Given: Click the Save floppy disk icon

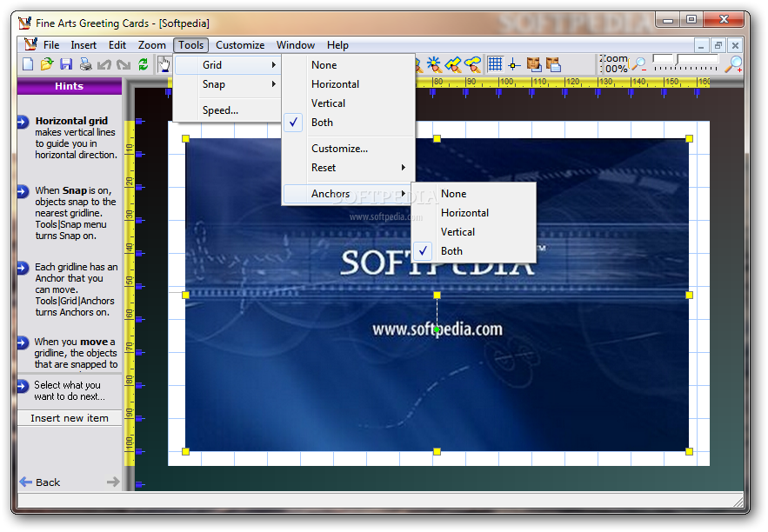Looking at the screenshot, I should coord(65,64).
